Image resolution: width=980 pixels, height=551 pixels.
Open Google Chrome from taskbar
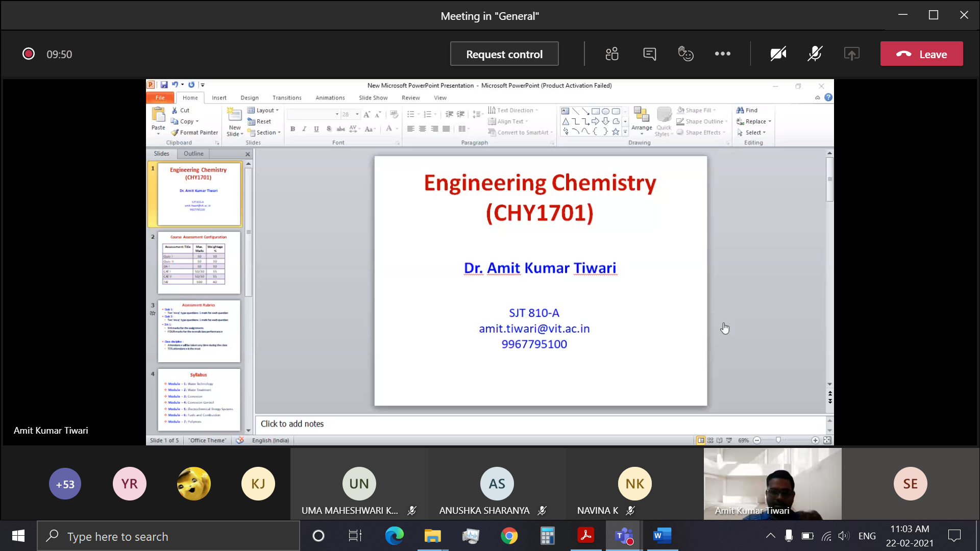[x=509, y=536]
